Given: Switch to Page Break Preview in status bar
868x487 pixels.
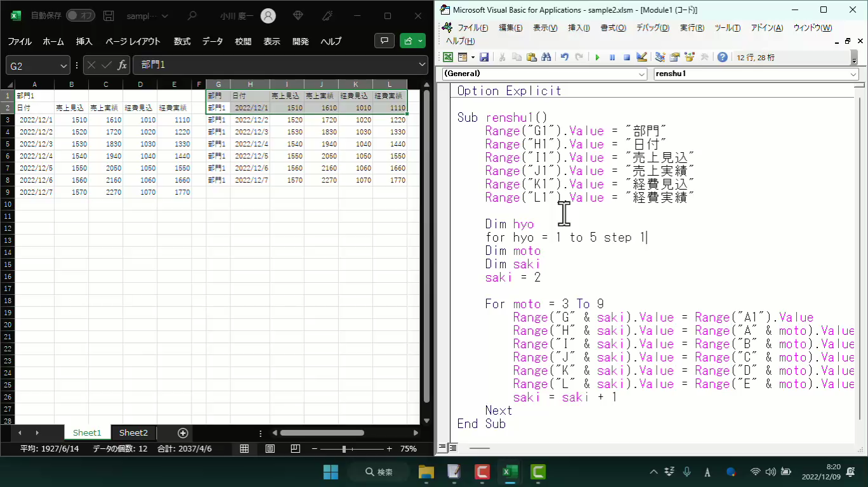Looking at the screenshot, I should point(295,449).
